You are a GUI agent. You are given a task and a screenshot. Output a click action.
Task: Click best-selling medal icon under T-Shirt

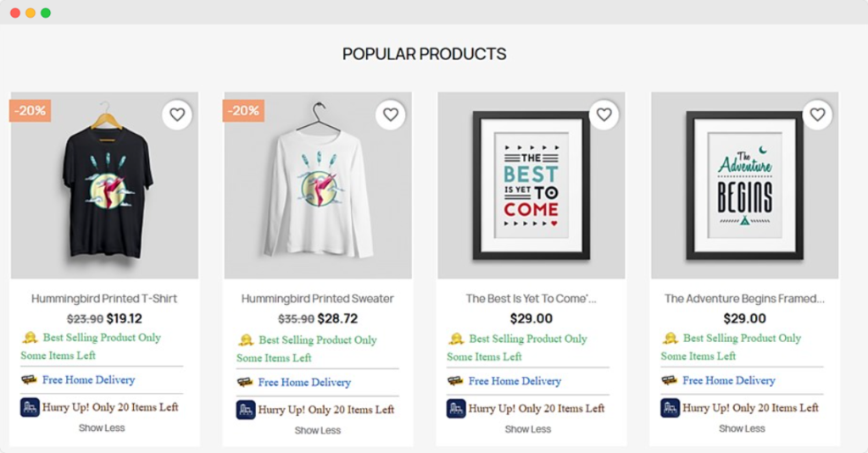click(x=30, y=338)
